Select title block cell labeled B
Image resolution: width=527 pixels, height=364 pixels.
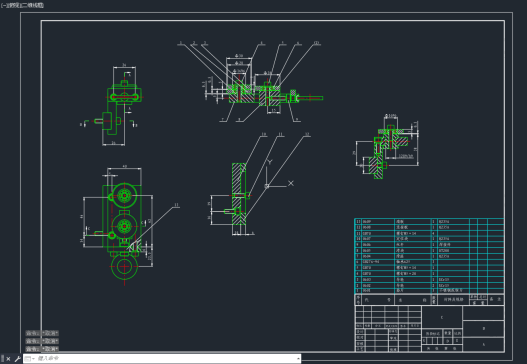(484, 328)
